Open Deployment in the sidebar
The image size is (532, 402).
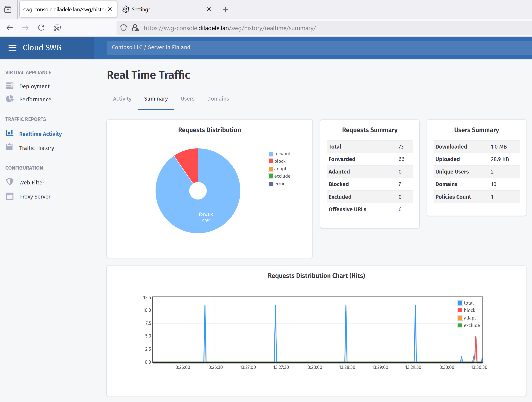[34, 86]
